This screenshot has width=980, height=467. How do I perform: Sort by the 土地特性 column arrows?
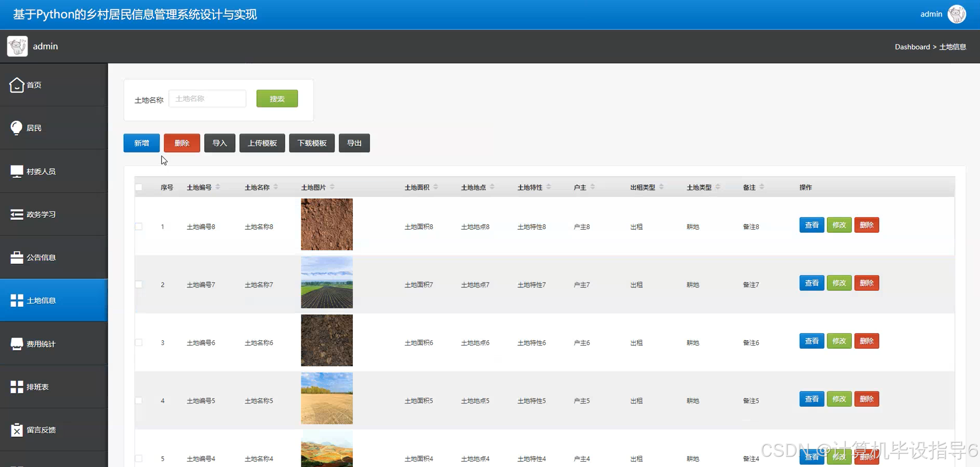tap(549, 187)
